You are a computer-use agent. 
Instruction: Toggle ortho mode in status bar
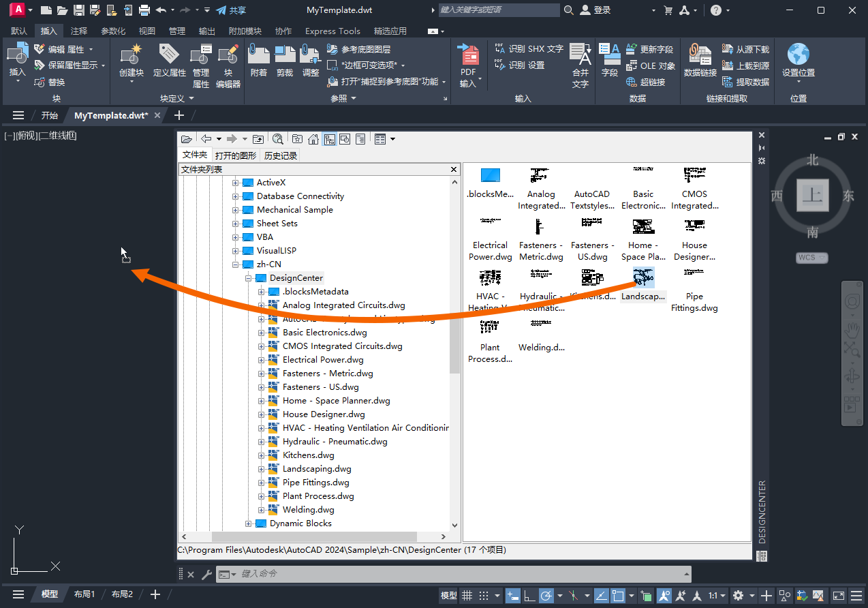pos(529,595)
